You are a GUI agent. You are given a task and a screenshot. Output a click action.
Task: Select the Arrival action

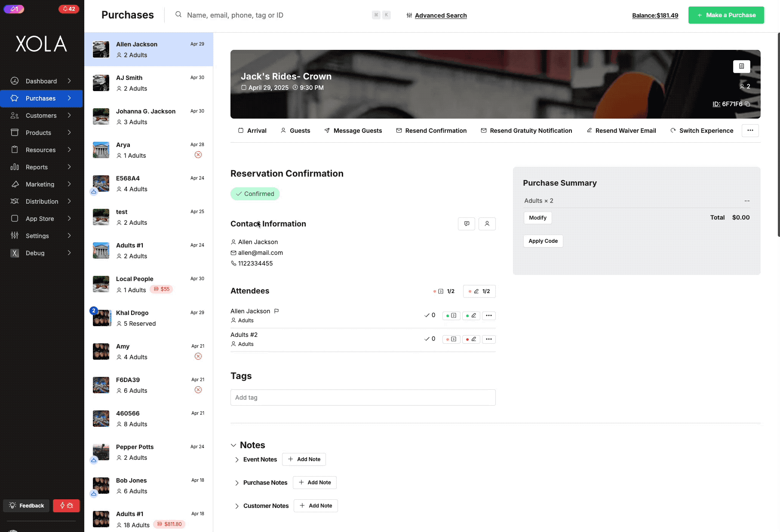252,131
